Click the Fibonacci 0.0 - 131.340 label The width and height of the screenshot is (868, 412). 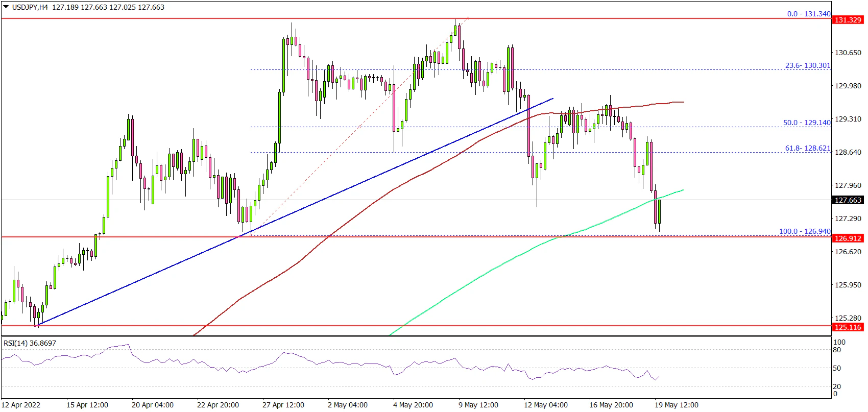pyautogui.click(x=809, y=14)
